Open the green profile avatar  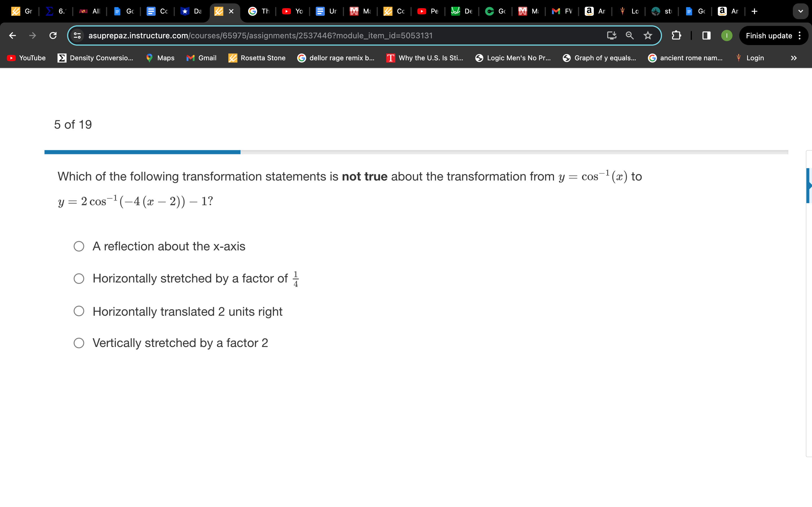727,35
